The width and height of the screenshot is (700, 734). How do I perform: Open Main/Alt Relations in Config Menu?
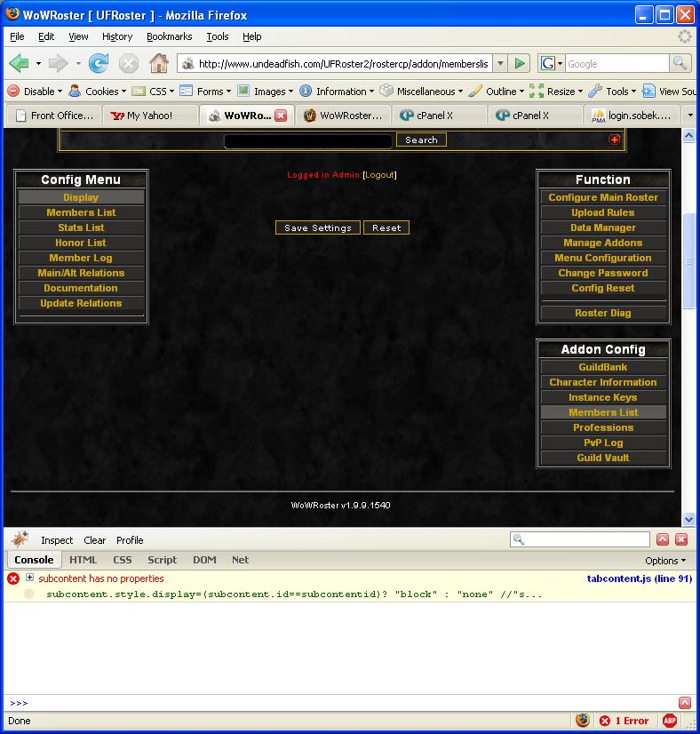coord(81,273)
